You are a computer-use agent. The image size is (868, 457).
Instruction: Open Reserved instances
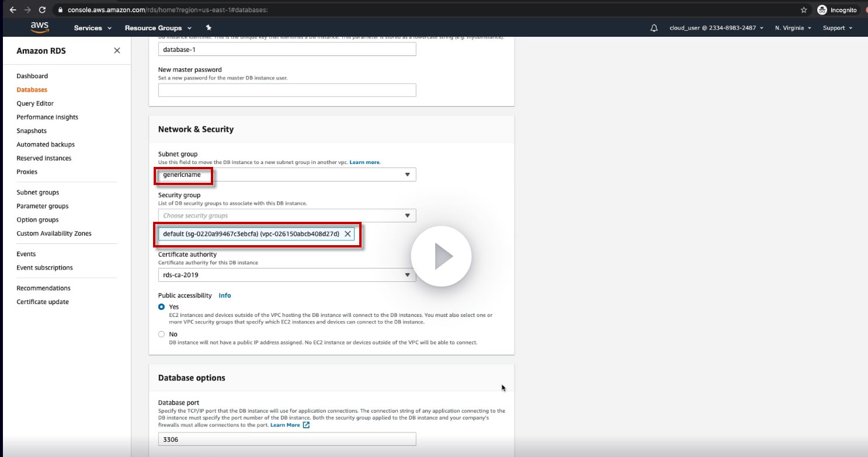(44, 158)
